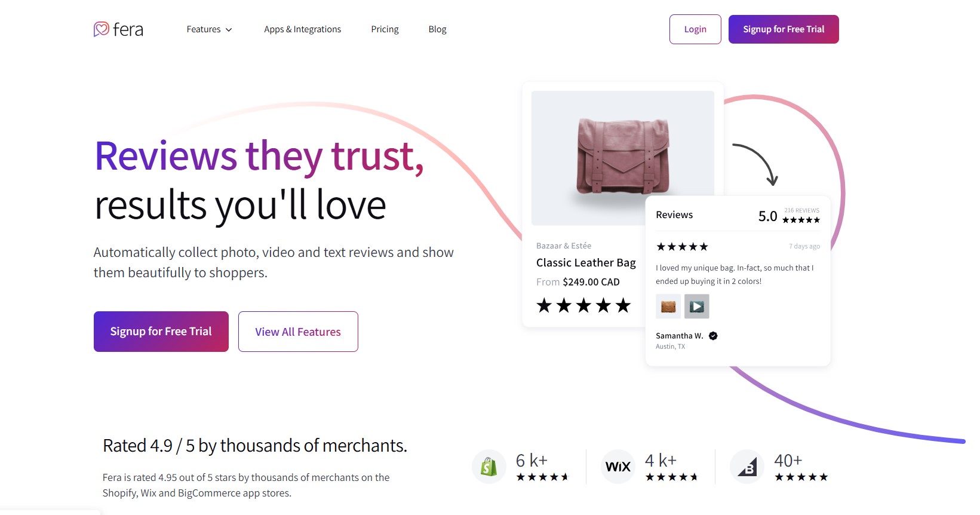The image size is (980, 515).
Task: Click the Classic Leather Bag title
Action: point(586,263)
